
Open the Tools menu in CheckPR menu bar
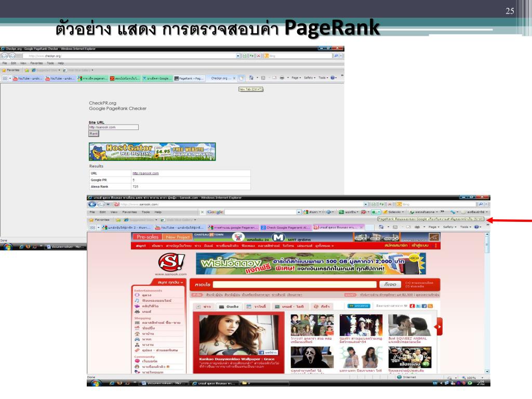[x=50, y=63]
